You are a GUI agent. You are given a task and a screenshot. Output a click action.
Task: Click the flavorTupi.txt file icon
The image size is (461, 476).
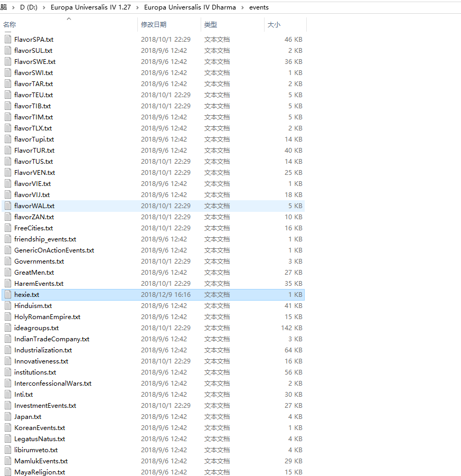(x=8, y=139)
